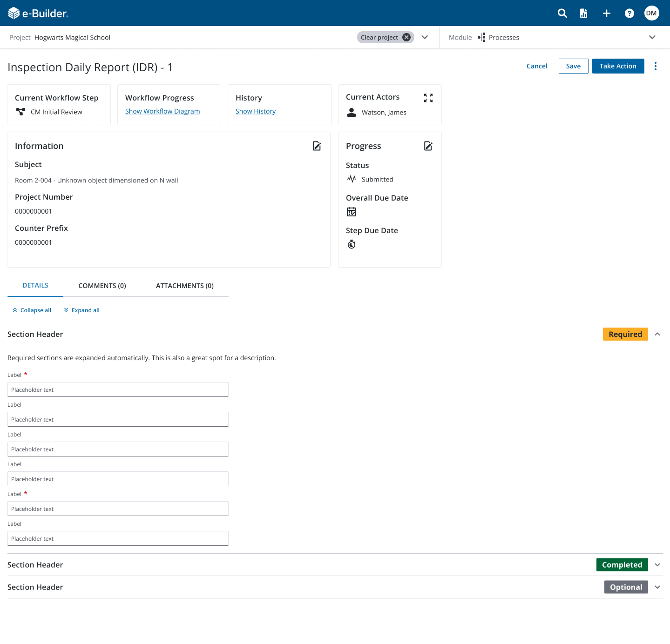Click the Step Due Date timer icon
The width and height of the screenshot is (670, 644).
[x=352, y=244]
